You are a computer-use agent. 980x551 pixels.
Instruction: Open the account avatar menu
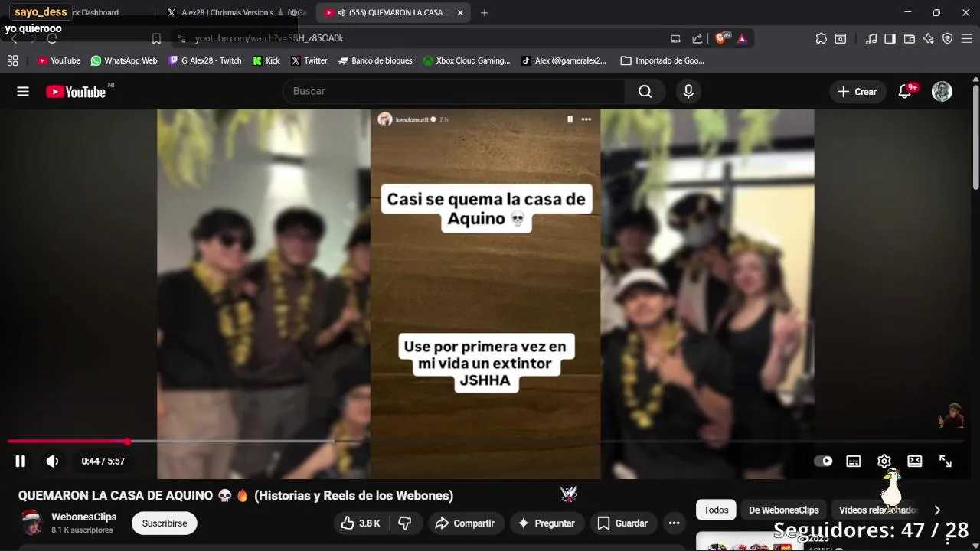point(942,92)
